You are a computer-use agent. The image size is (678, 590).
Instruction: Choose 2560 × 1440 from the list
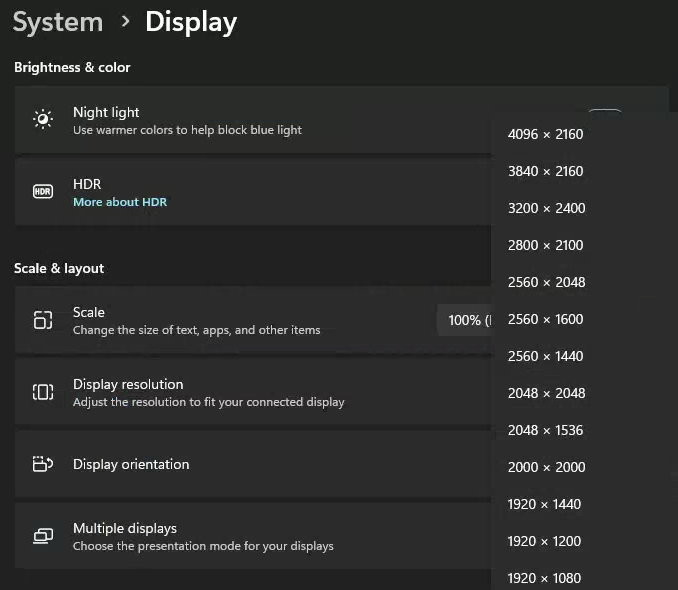pyautogui.click(x=545, y=356)
